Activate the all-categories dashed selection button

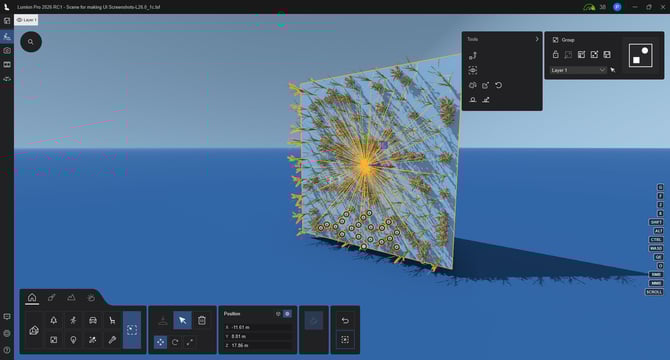tap(132, 330)
